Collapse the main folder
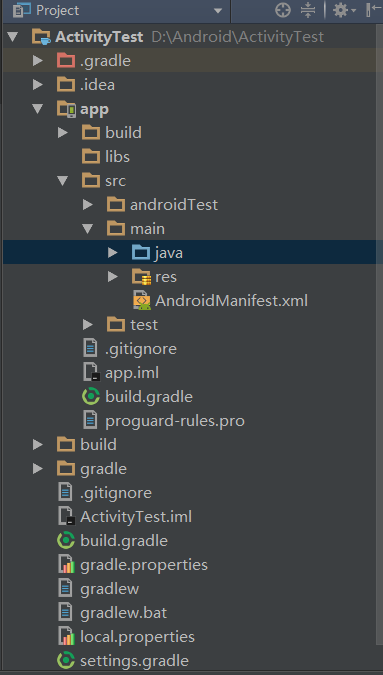This screenshot has height=675, width=383. [88, 229]
